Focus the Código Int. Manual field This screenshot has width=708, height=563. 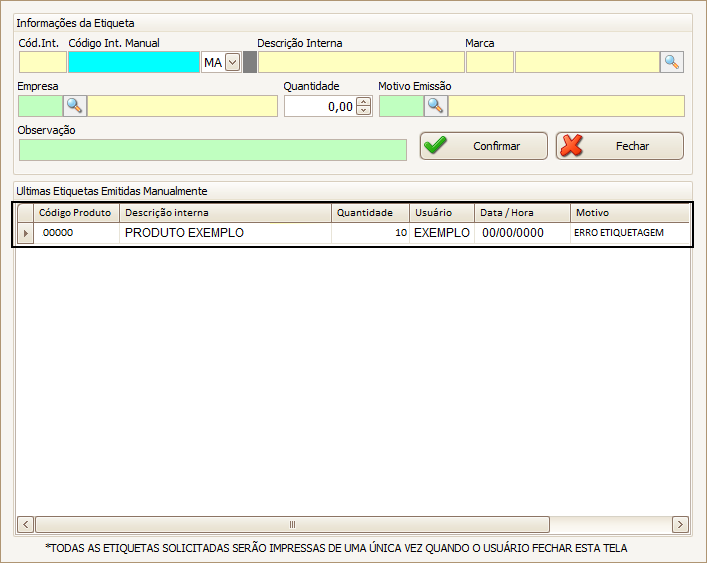pos(134,62)
